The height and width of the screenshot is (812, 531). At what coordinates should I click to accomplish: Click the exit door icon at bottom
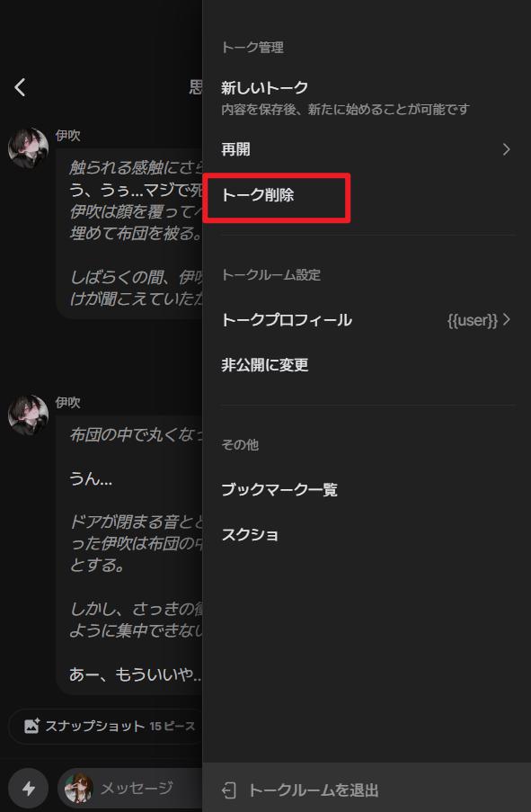click(x=229, y=790)
